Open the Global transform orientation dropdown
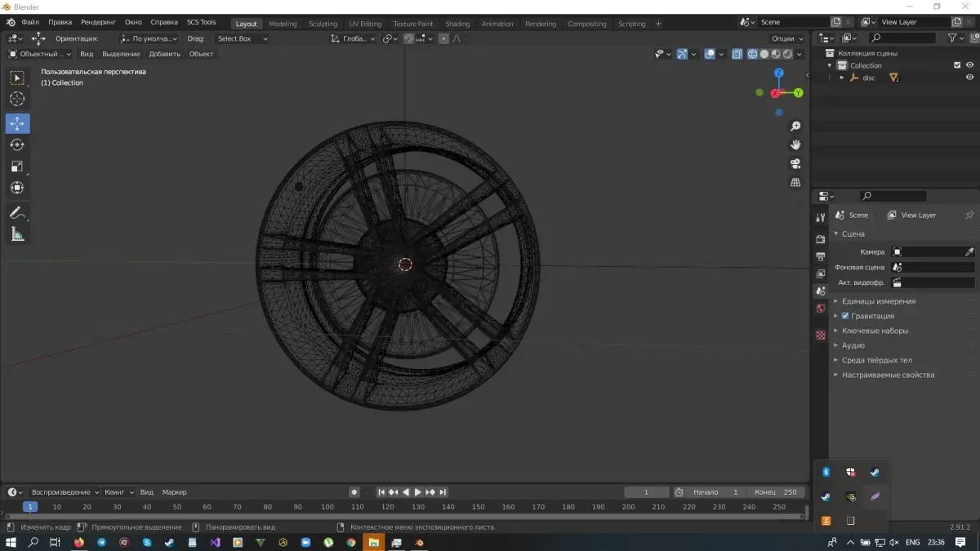Image resolution: width=980 pixels, height=551 pixels. pyautogui.click(x=354, y=38)
